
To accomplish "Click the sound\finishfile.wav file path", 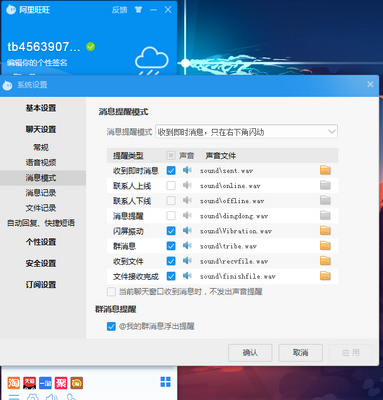I will (238, 276).
